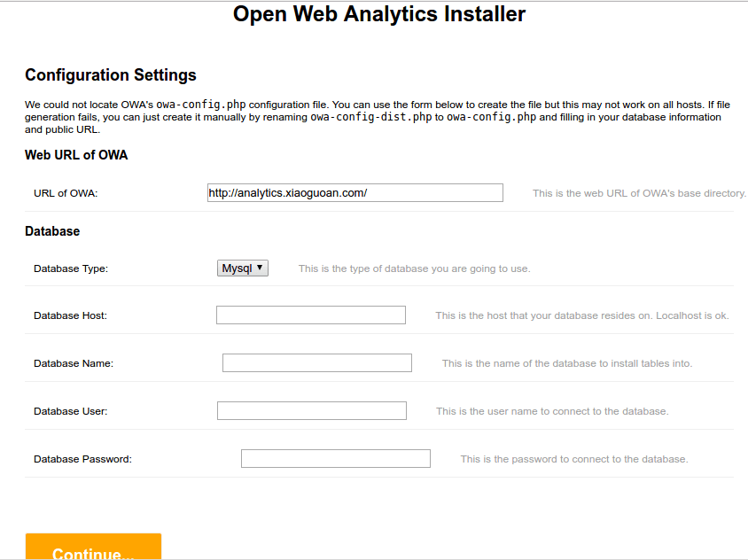
Task: Focus the Database Host input box
Action: point(310,315)
